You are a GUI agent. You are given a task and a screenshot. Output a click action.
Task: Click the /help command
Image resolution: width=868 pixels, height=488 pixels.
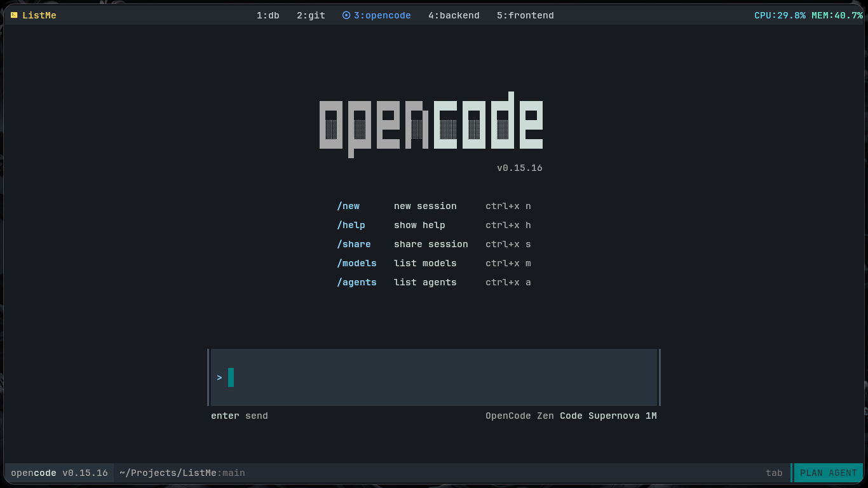(x=351, y=226)
